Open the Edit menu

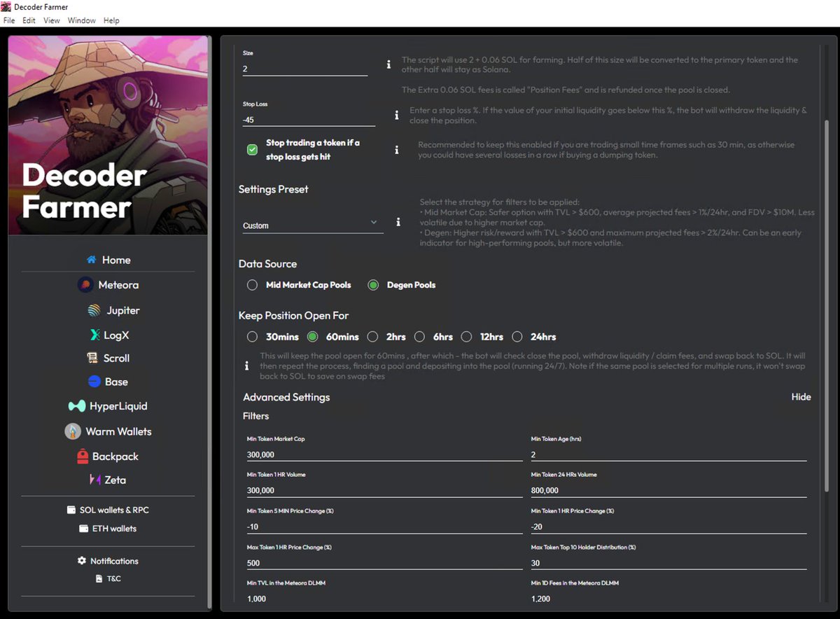point(29,20)
